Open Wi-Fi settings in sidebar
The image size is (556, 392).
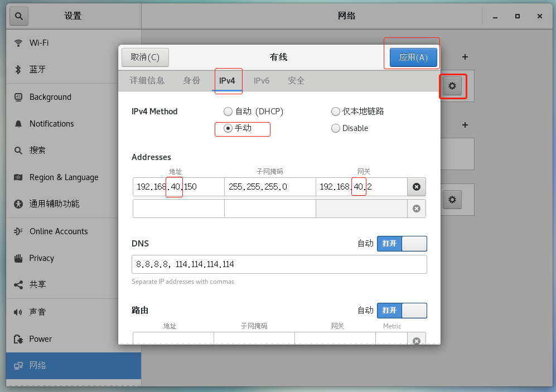(x=74, y=43)
